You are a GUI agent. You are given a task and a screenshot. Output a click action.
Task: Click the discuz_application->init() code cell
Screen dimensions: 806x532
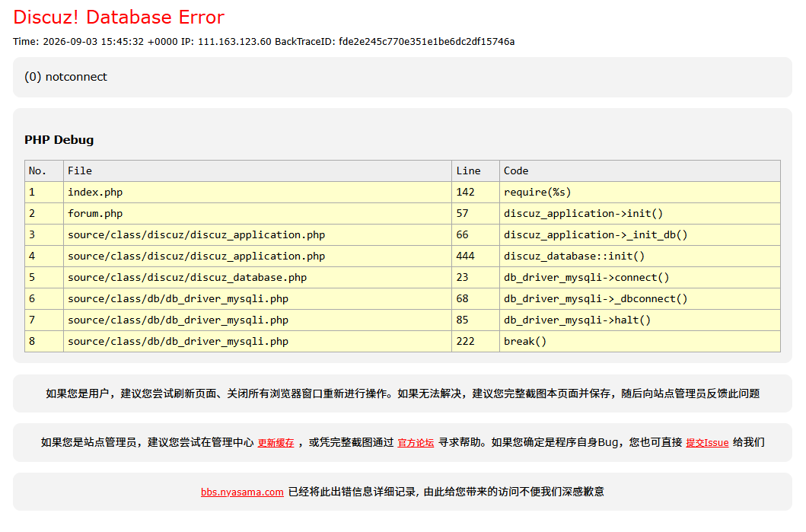(x=640, y=213)
